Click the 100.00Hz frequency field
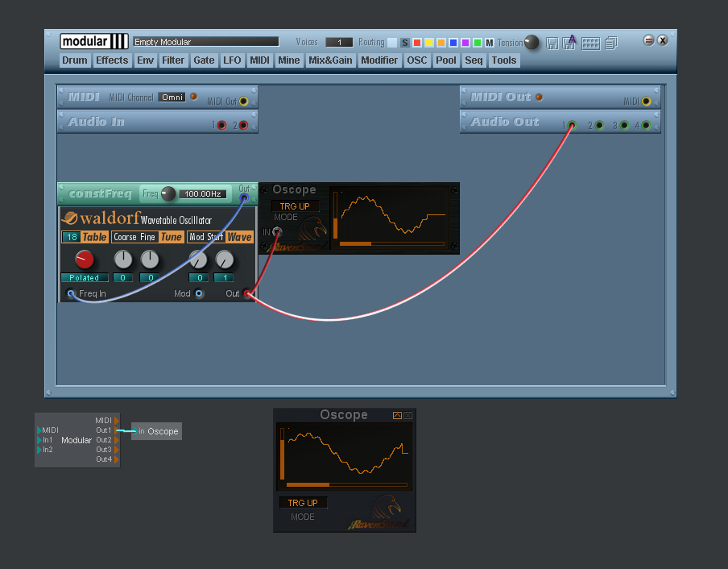728x569 pixels. 203,193
